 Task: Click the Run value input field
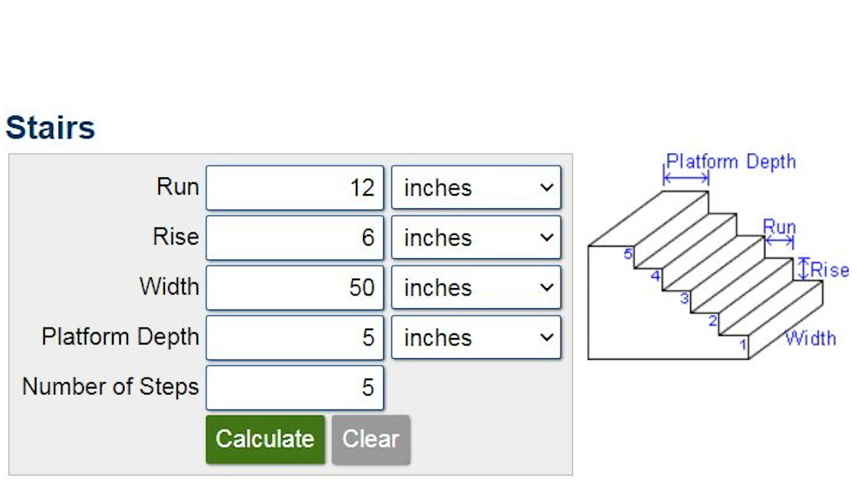[x=294, y=188]
